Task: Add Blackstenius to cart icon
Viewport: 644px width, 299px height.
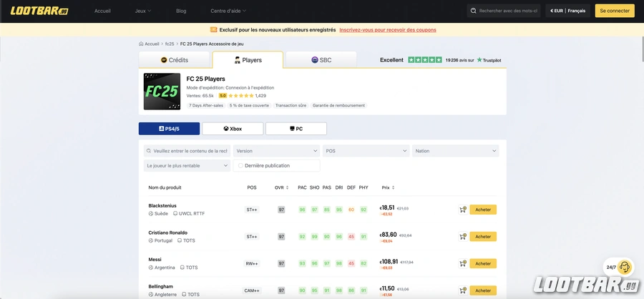Action: click(x=463, y=210)
